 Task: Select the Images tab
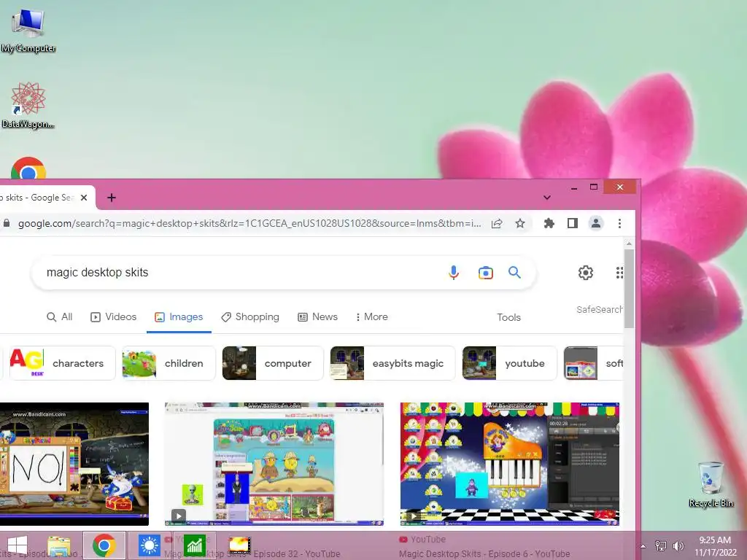tap(179, 316)
